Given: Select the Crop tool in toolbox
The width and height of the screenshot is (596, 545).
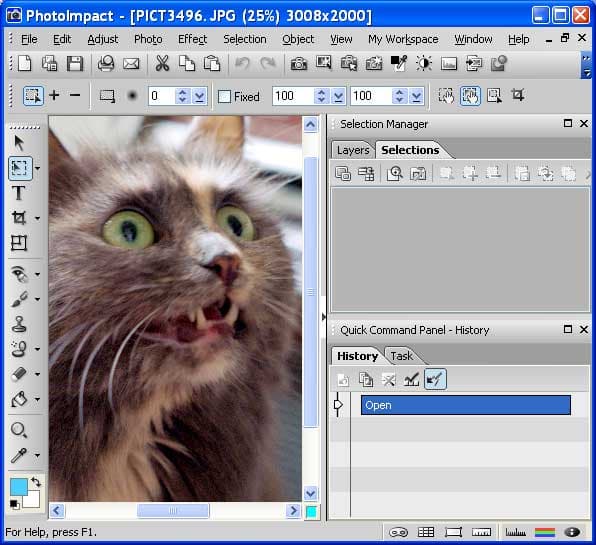Looking at the screenshot, I should 19,218.
